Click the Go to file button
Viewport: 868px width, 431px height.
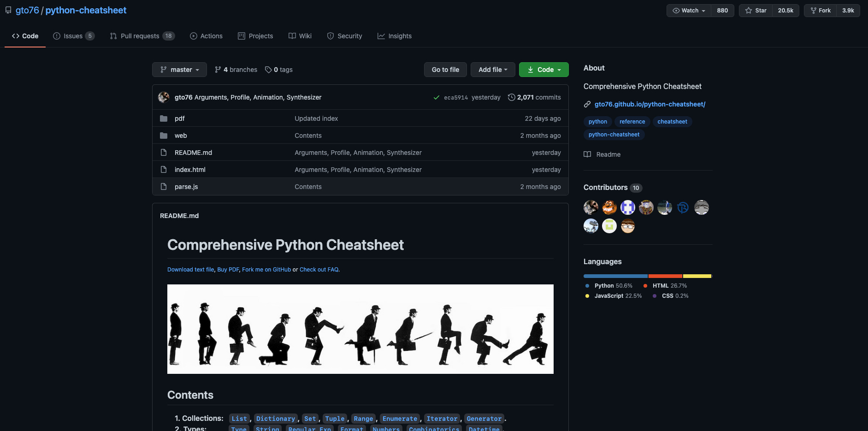[x=445, y=70]
